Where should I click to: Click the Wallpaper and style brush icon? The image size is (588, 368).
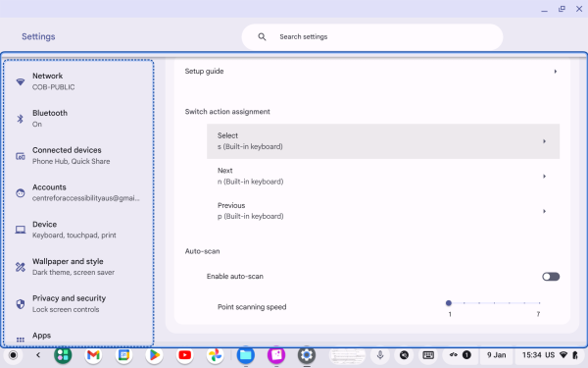pyautogui.click(x=21, y=267)
